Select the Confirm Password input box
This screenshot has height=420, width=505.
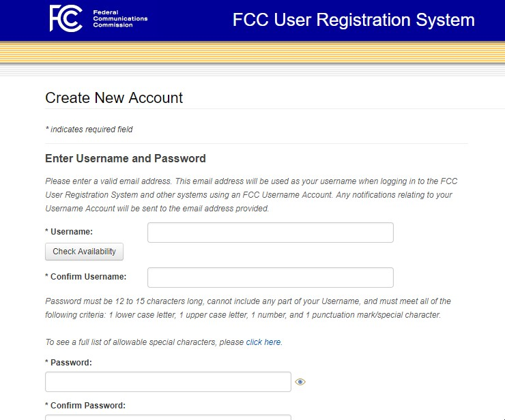[168, 417]
